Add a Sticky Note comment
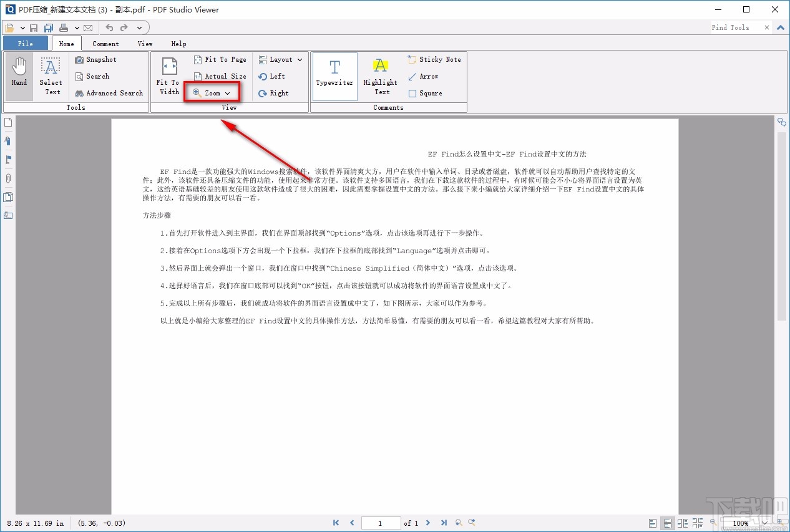Screen dimensions: 790x532 pyautogui.click(x=434, y=60)
